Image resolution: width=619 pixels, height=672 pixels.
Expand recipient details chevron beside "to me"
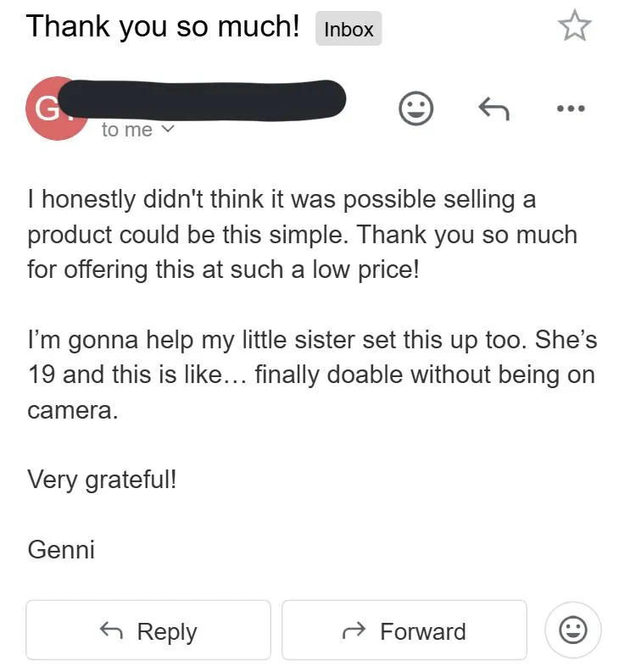[167, 130]
